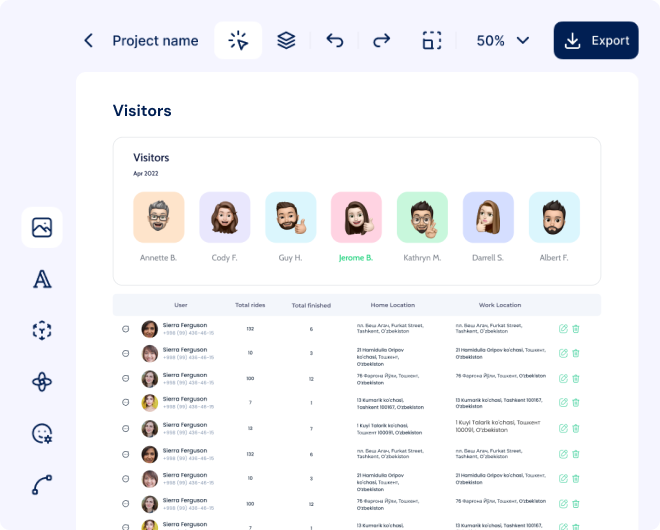Choose the path curve tool in sidebar
The image size is (660, 530).
[x=42, y=486]
